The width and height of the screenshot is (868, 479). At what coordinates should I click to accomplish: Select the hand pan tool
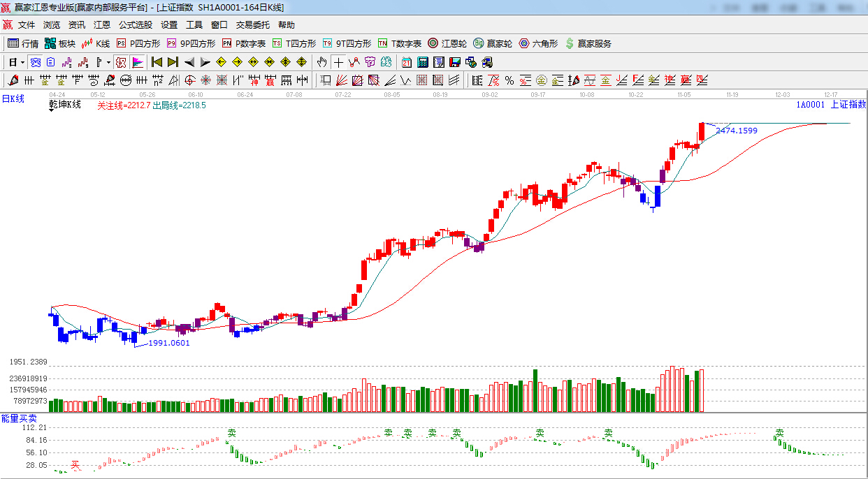click(321, 62)
